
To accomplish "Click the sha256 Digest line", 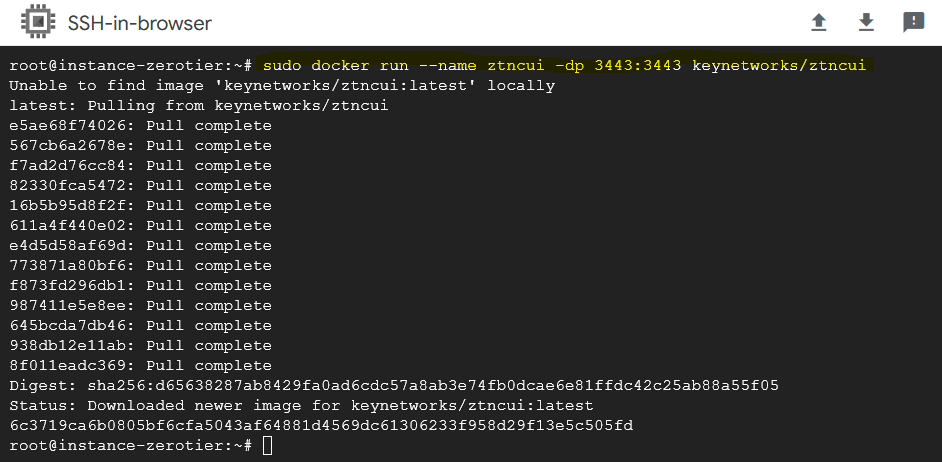I will (394, 386).
